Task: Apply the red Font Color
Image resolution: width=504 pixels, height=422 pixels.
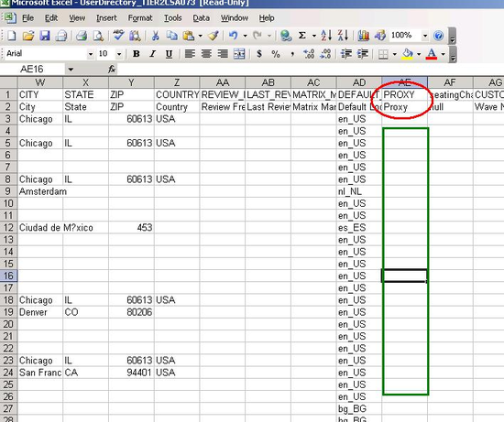Action: click(x=432, y=54)
